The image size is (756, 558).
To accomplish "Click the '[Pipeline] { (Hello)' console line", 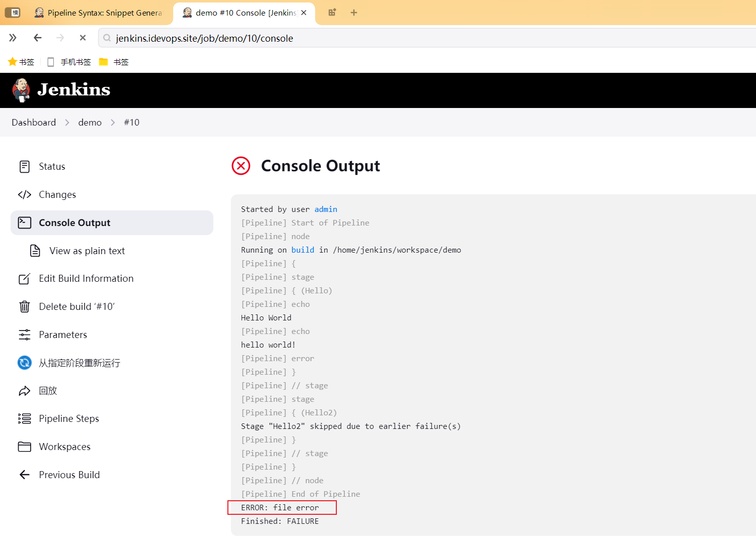I will 286,291.
